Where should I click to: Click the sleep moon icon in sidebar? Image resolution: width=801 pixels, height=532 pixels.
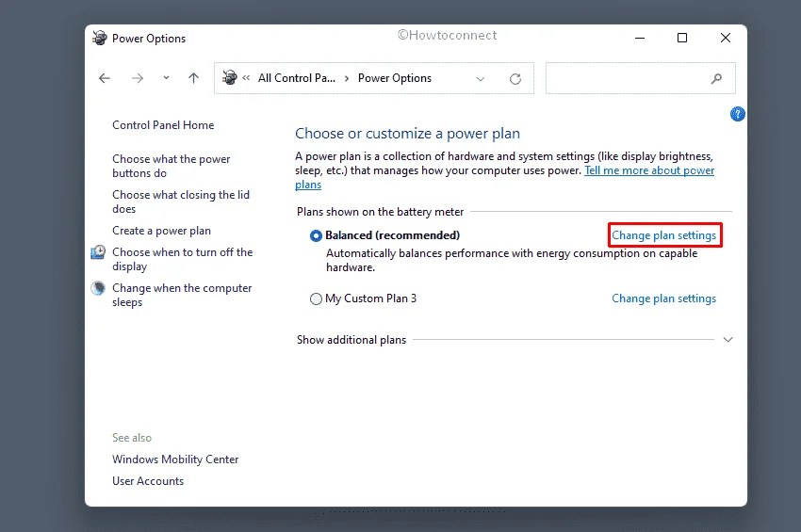98,288
